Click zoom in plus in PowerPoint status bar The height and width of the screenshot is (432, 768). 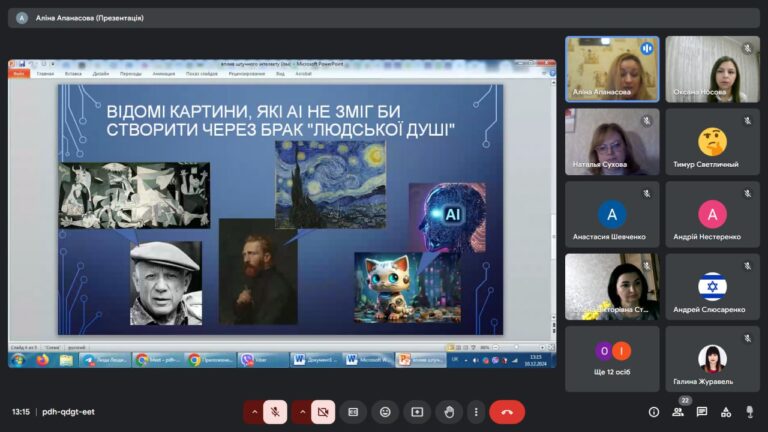pyautogui.click(x=542, y=347)
